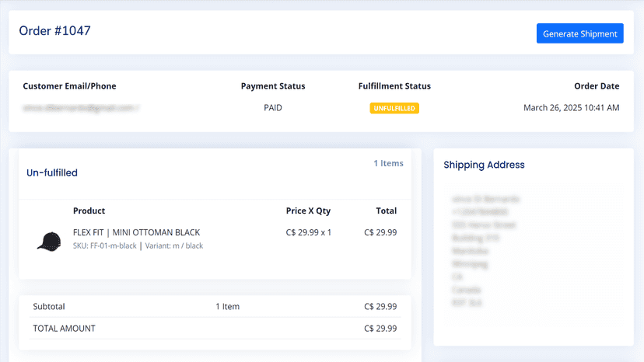The image size is (644, 362).
Task: Click the 1 Items count label
Action: coord(388,163)
